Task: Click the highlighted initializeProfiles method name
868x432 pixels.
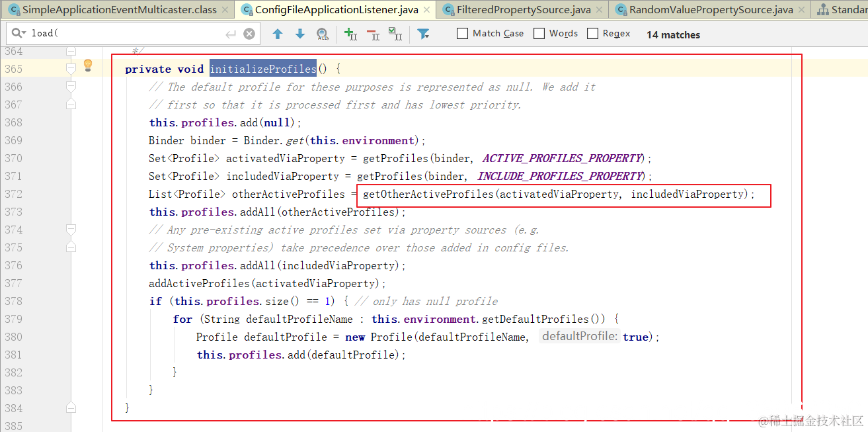Action: [x=263, y=69]
